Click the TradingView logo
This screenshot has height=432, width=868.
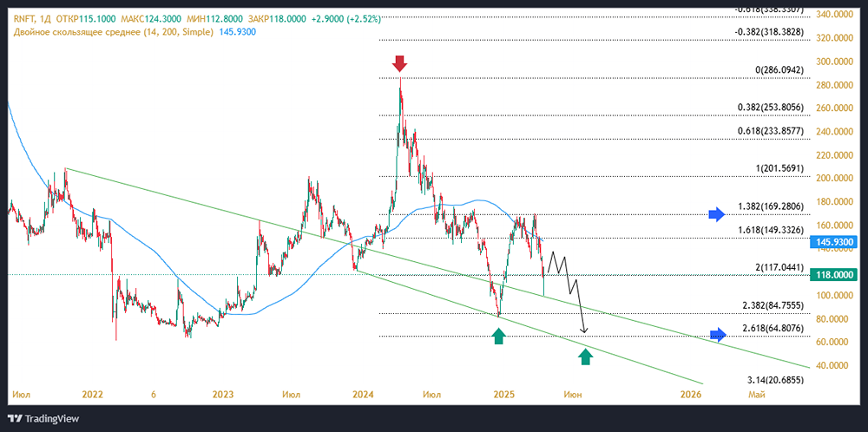(x=43, y=419)
